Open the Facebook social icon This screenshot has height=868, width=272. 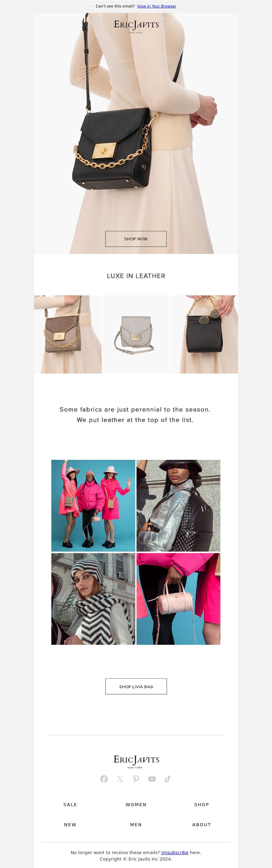[x=104, y=779]
